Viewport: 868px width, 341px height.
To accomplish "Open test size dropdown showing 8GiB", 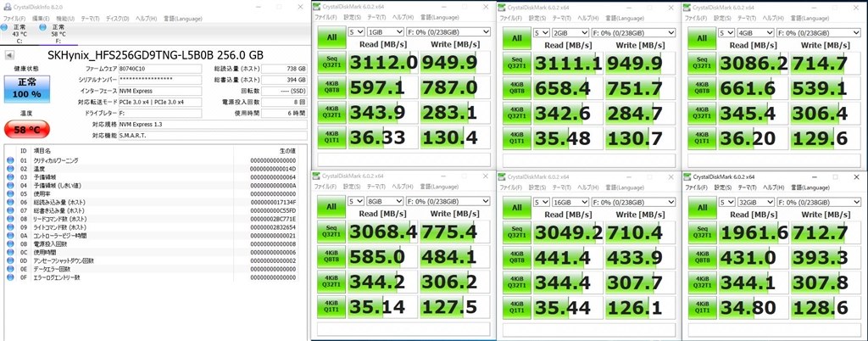I will click(x=385, y=202).
